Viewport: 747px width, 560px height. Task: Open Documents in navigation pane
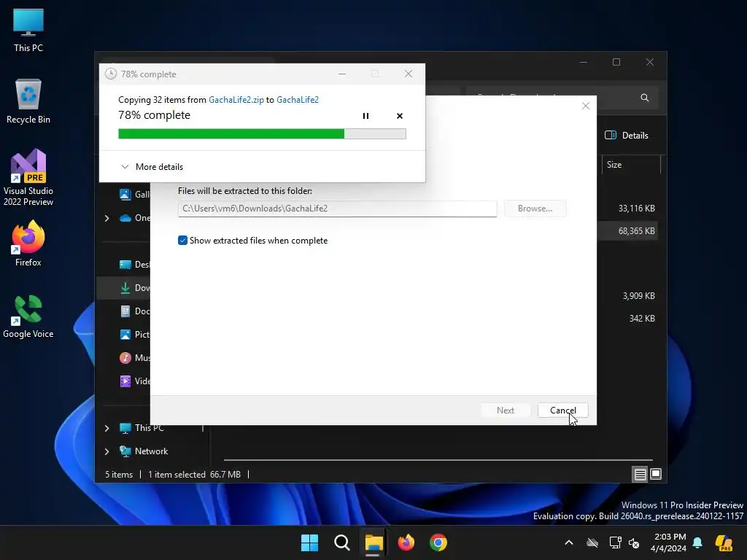pyautogui.click(x=134, y=311)
